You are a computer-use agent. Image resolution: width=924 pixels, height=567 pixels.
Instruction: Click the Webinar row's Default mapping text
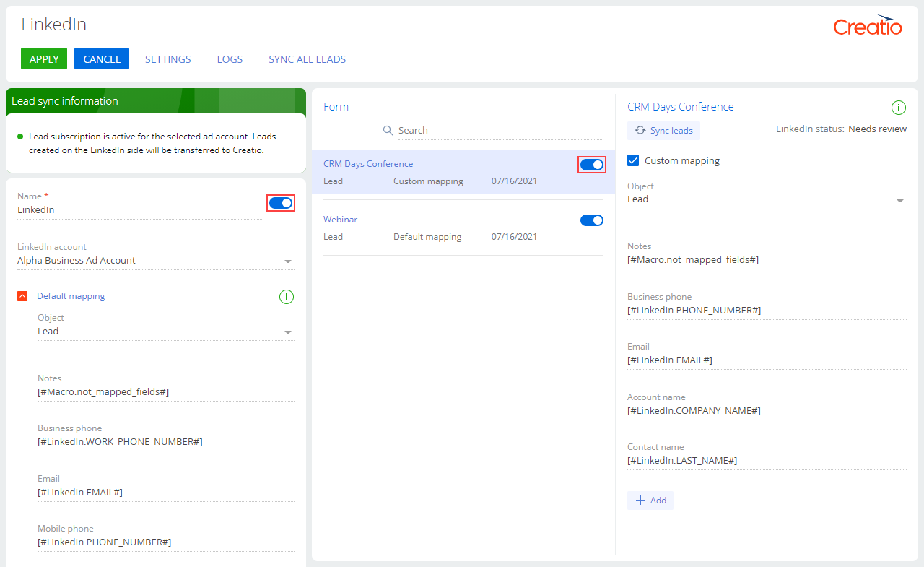[x=427, y=237]
